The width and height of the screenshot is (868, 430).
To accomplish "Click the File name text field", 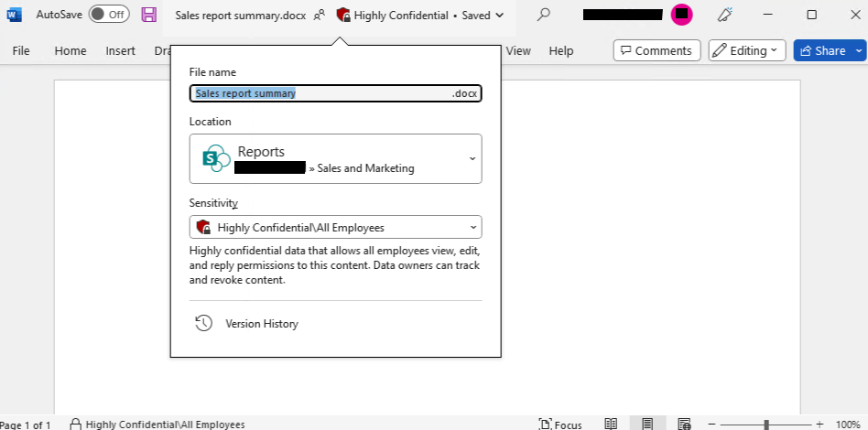I will pyautogui.click(x=320, y=93).
